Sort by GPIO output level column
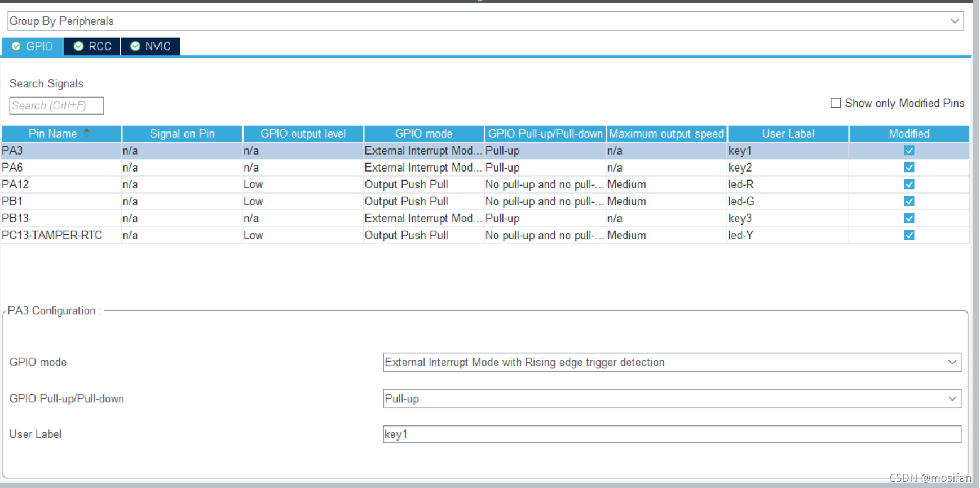The image size is (980, 488). 303,134
